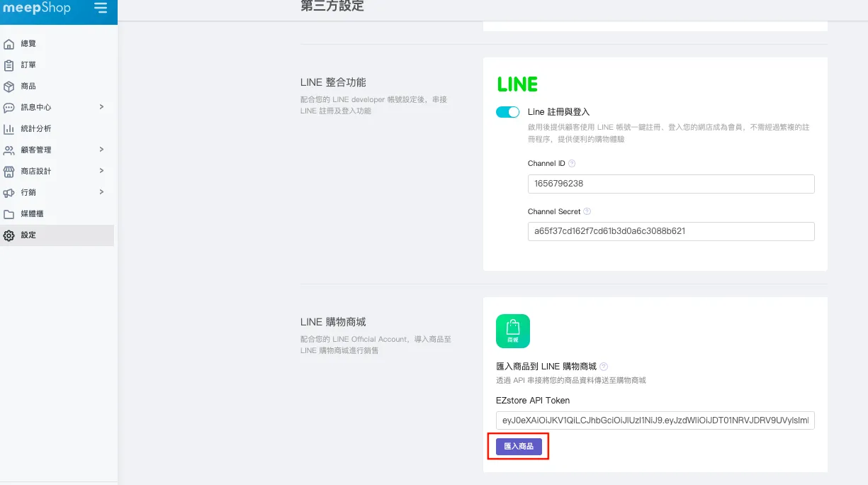Open the 總覽 menu item
The image size is (868, 485).
pyautogui.click(x=57, y=44)
